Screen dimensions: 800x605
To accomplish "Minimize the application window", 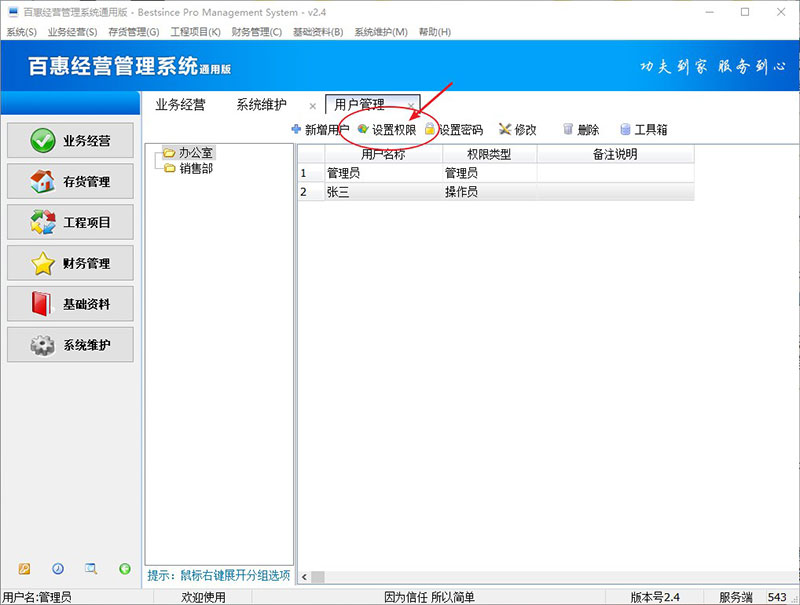I will [710, 12].
